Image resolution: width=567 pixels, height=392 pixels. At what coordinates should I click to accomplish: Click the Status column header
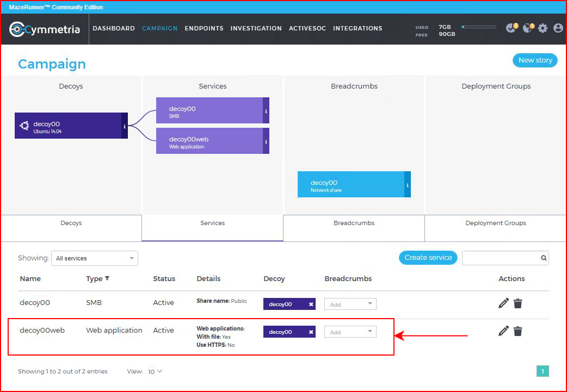pos(164,278)
